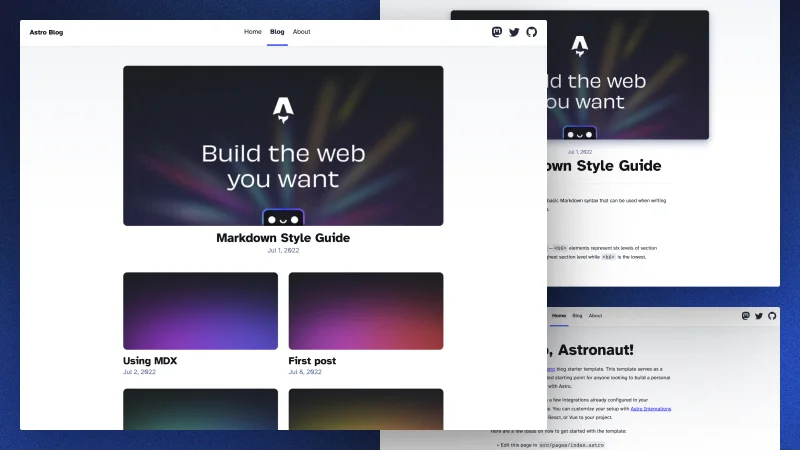This screenshot has height=451, width=800.
Task: Click the red First post thumbnail image
Action: pyautogui.click(x=366, y=310)
